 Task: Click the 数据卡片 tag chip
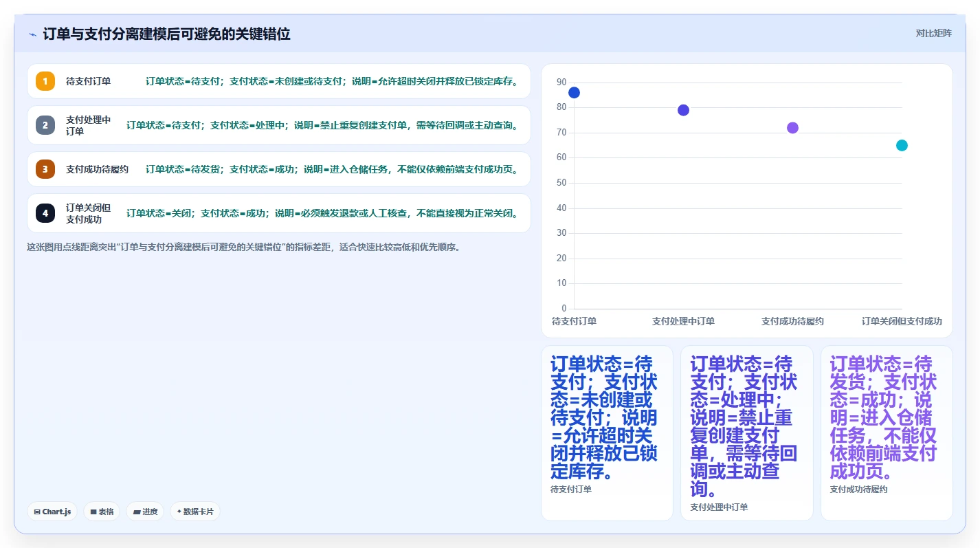(x=195, y=512)
